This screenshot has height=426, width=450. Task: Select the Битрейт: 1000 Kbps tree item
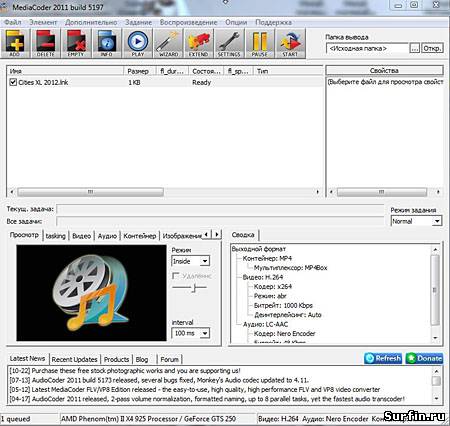[283, 305]
